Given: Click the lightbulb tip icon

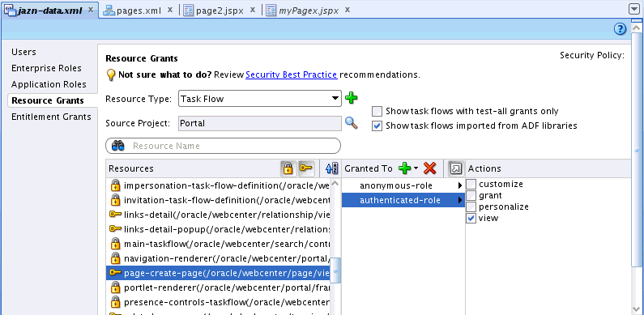Looking at the screenshot, I should click(x=110, y=74).
